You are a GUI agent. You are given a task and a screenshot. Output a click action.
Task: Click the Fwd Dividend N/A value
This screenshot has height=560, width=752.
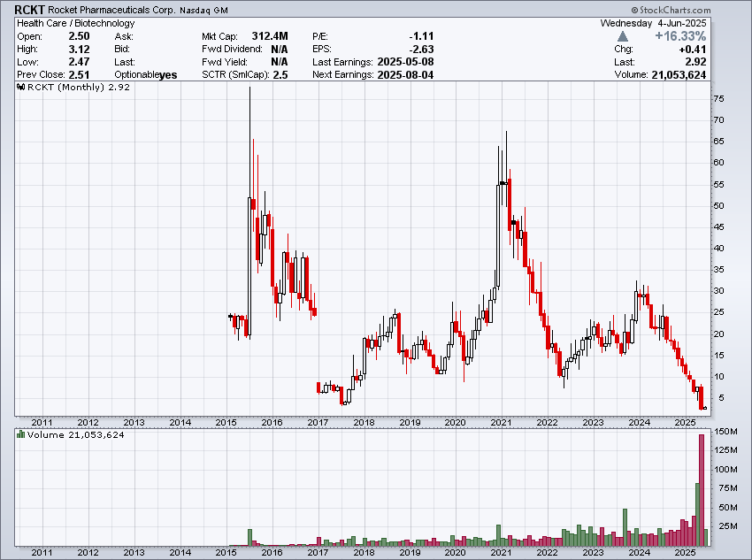tap(279, 49)
